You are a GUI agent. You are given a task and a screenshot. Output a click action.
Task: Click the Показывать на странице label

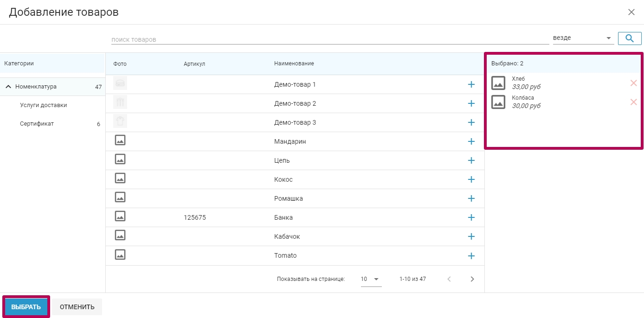[x=311, y=279]
